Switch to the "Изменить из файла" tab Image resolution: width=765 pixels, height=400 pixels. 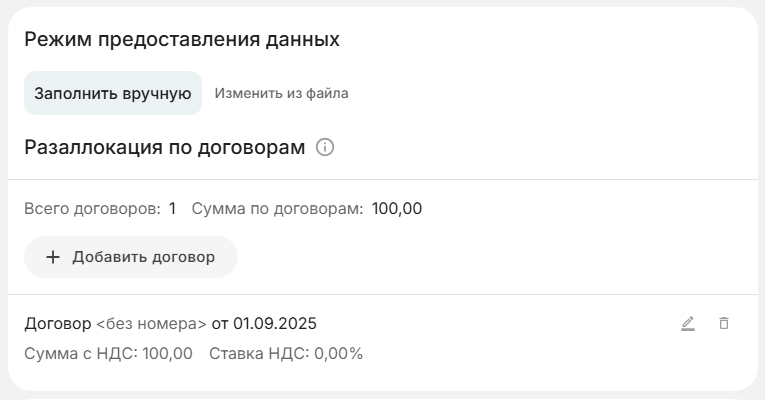tap(281, 94)
